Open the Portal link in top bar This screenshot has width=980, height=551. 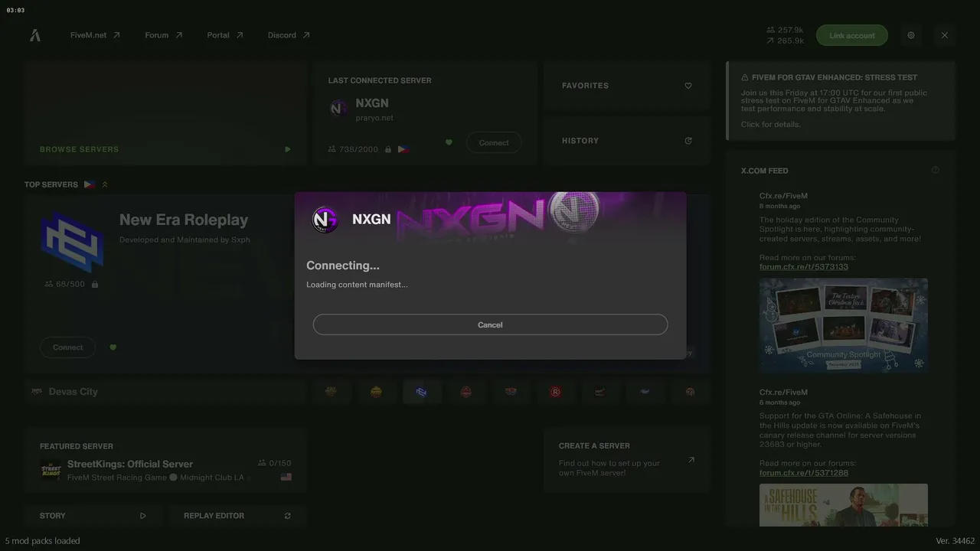pos(225,35)
